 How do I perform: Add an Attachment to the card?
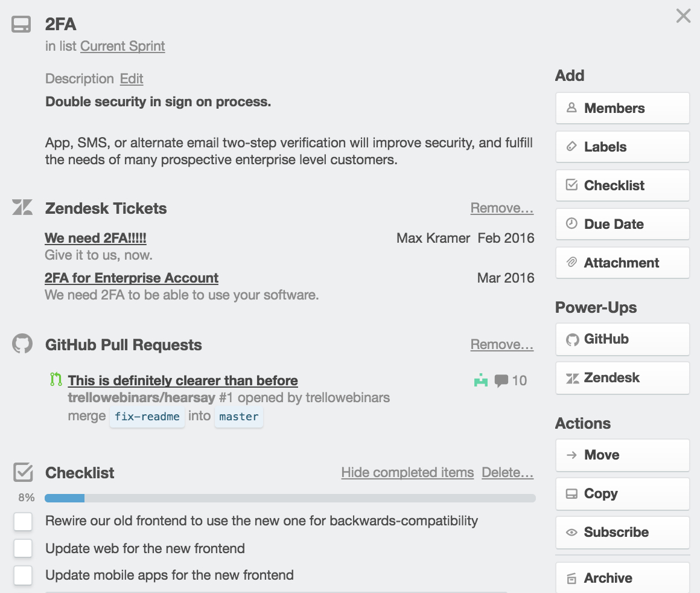pos(622,263)
